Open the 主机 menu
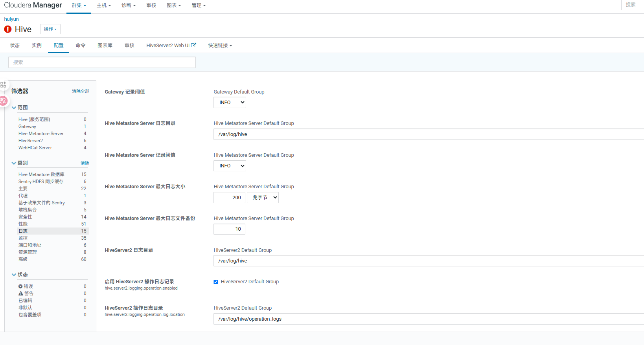Viewport: 644px width, 345px height. pyautogui.click(x=104, y=6)
